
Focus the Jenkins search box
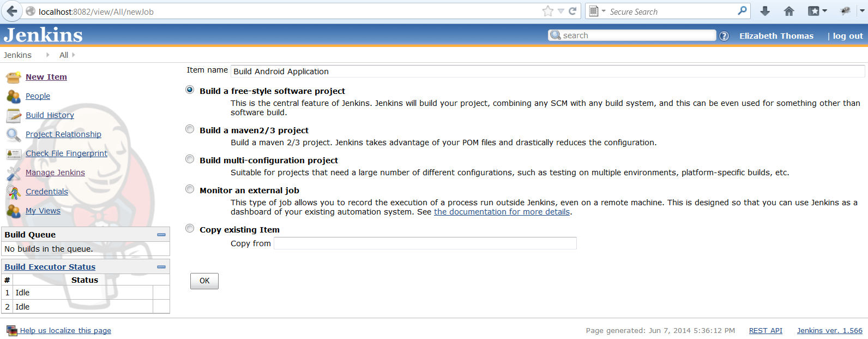(632, 35)
